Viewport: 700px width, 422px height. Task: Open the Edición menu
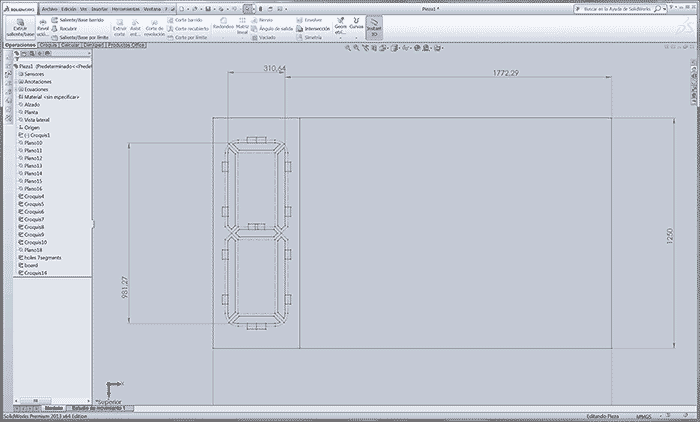tap(69, 9)
